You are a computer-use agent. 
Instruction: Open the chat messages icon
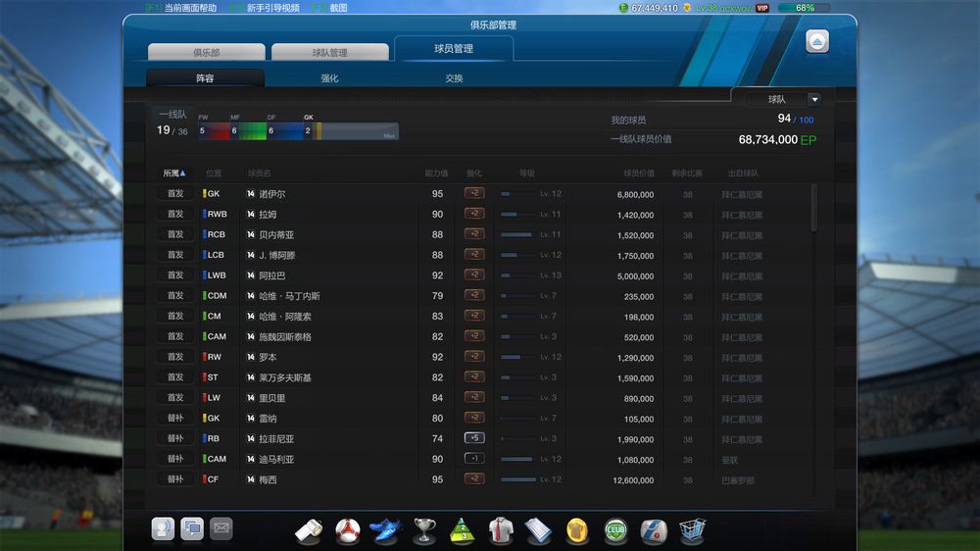[x=192, y=528]
